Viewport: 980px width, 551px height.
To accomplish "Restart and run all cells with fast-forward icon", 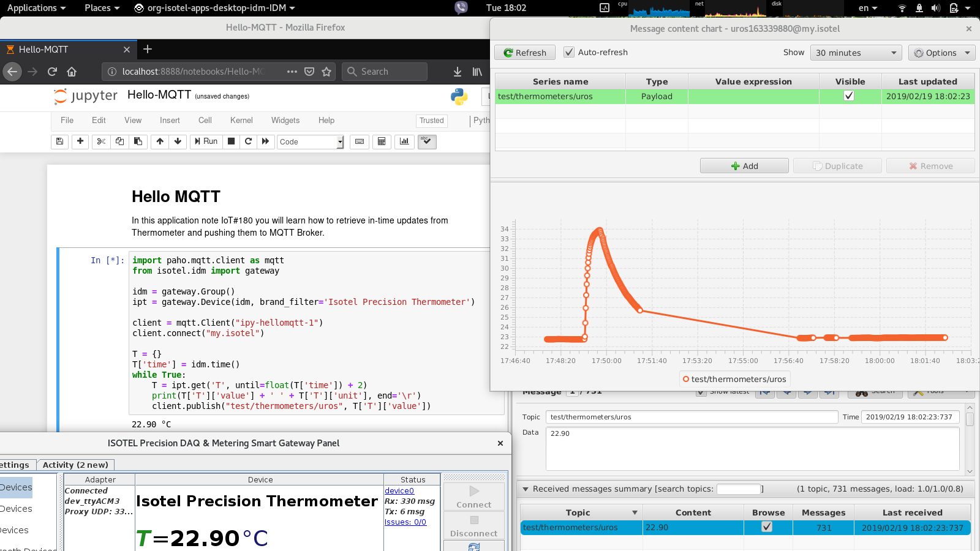I will click(265, 141).
